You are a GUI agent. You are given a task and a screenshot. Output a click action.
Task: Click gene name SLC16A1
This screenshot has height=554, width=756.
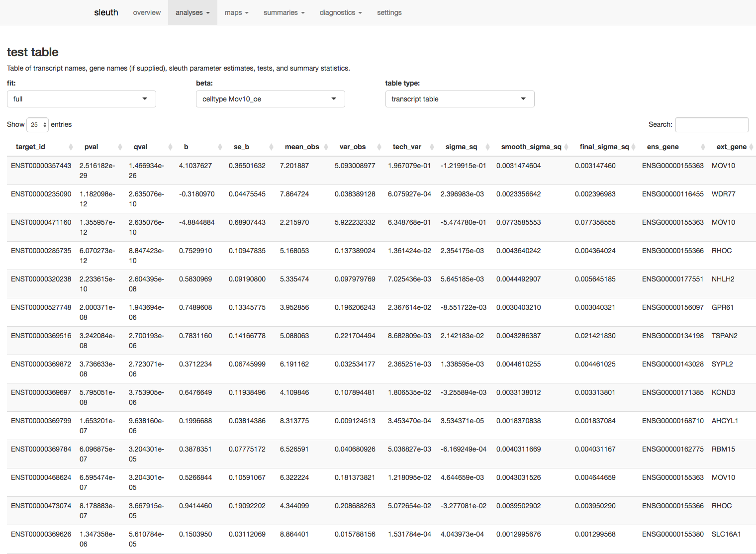point(726,534)
